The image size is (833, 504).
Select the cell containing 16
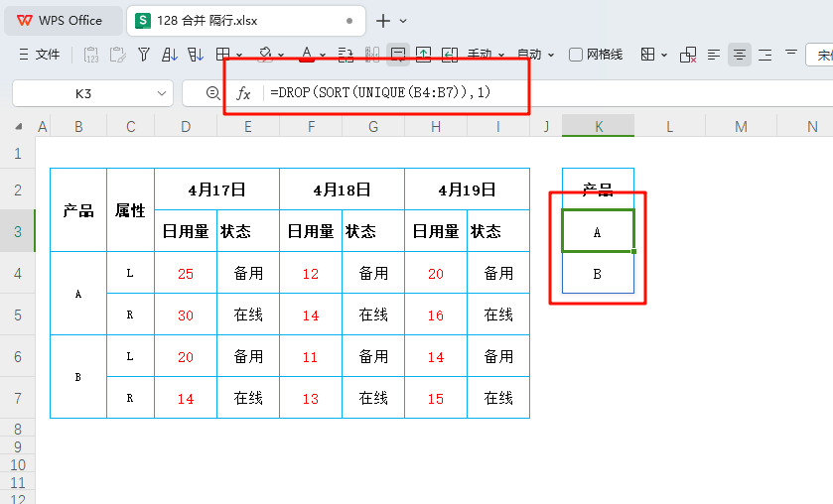tap(436, 315)
